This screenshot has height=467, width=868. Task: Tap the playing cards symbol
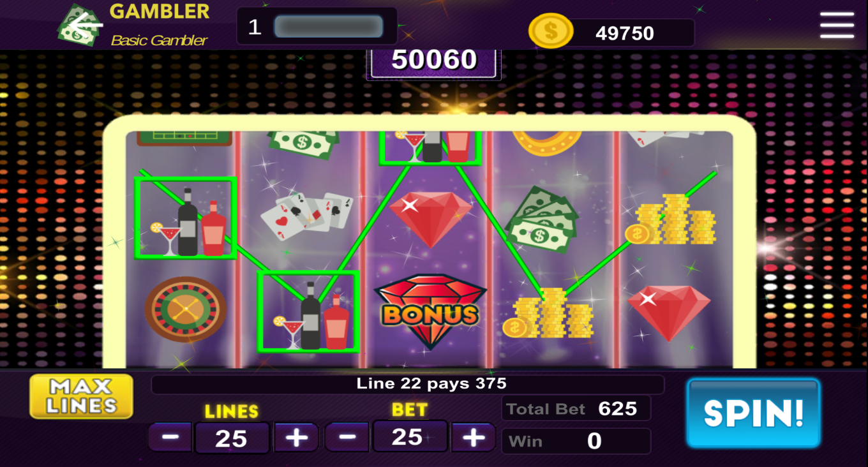[306, 215]
